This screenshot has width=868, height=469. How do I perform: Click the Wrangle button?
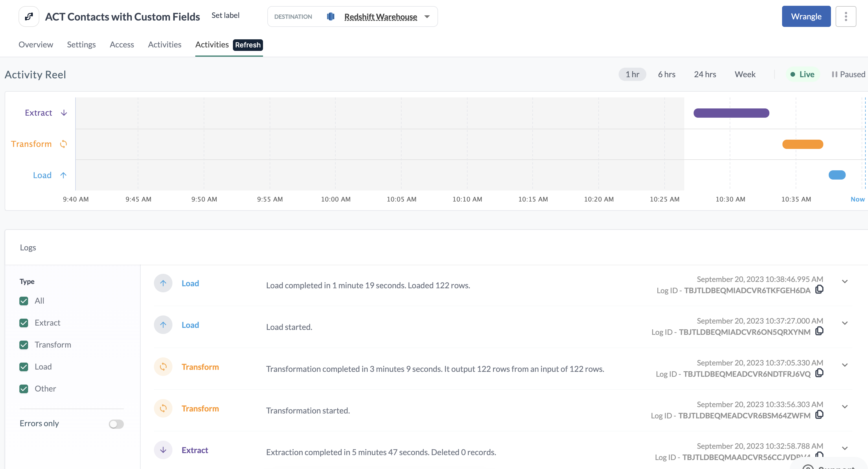[806, 16]
